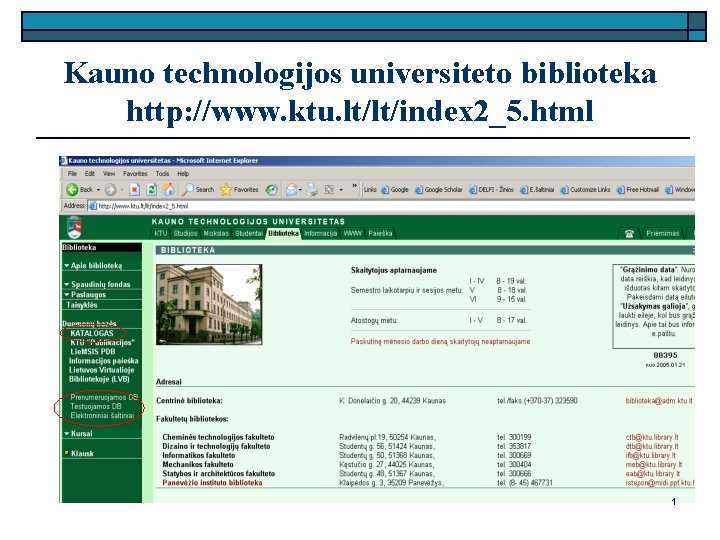The image size is (720, 540).
Task: Open the File menu
Action: pyautogui.click(x=72, y=174)
